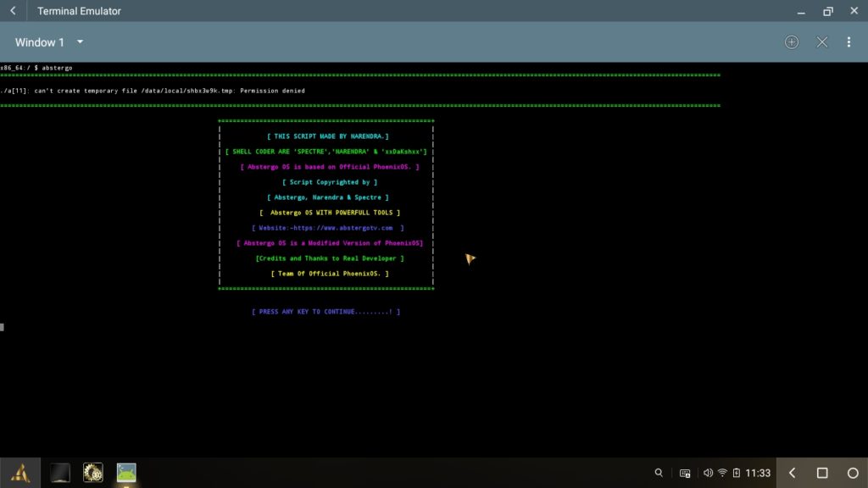This screenshot has width=868, height=488.
Task: Click the based on Official PhoenixOS line
Action: (x=330, y=167)
